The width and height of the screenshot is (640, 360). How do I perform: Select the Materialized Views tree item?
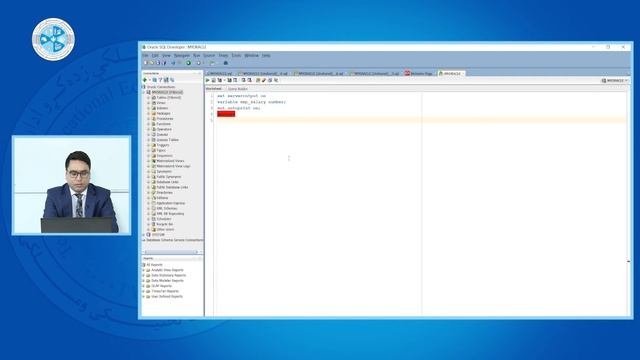point(170,161)
